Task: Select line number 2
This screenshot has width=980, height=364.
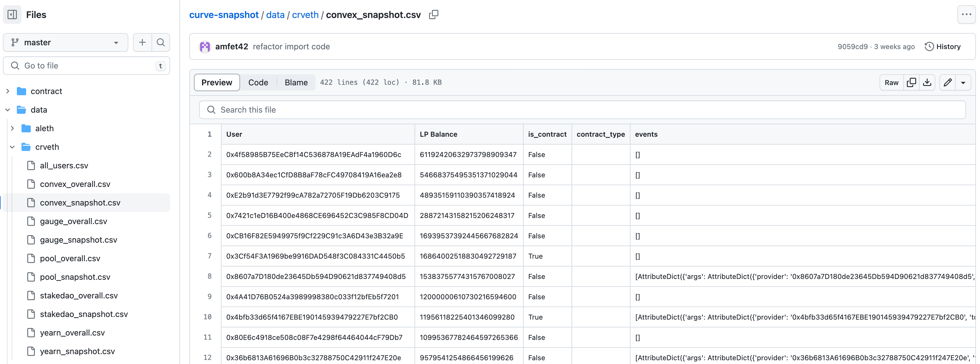Action: click(x=209, y=154)
